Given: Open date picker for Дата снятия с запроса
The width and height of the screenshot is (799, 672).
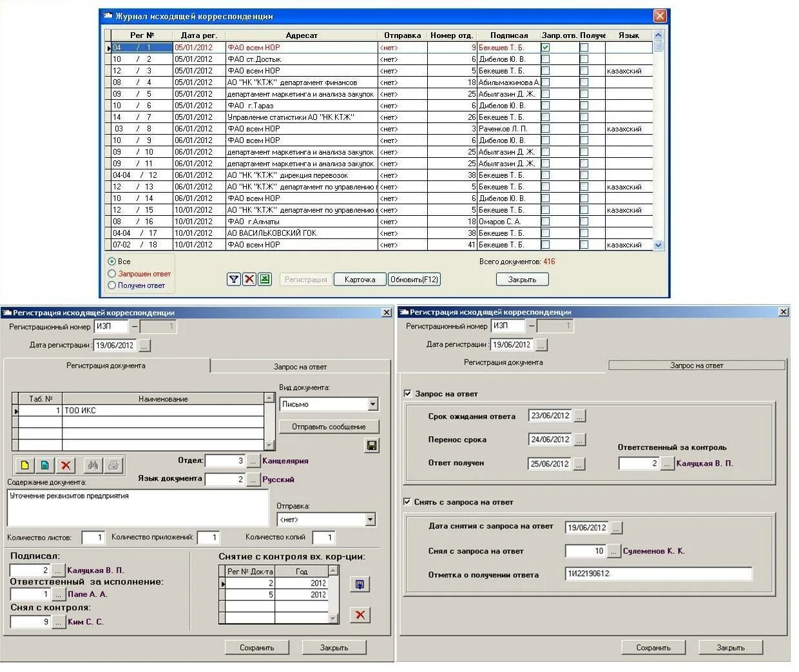Looking at the screenshot, I should [617, 528].
